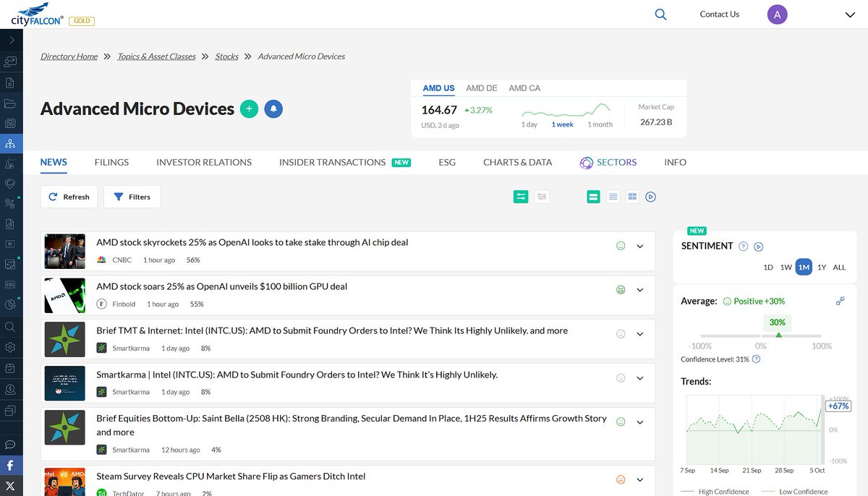This screenshot has width=868, height=496.
Task: Click the +67% marker on the trends chart
Action: click(x=838, y=406)
